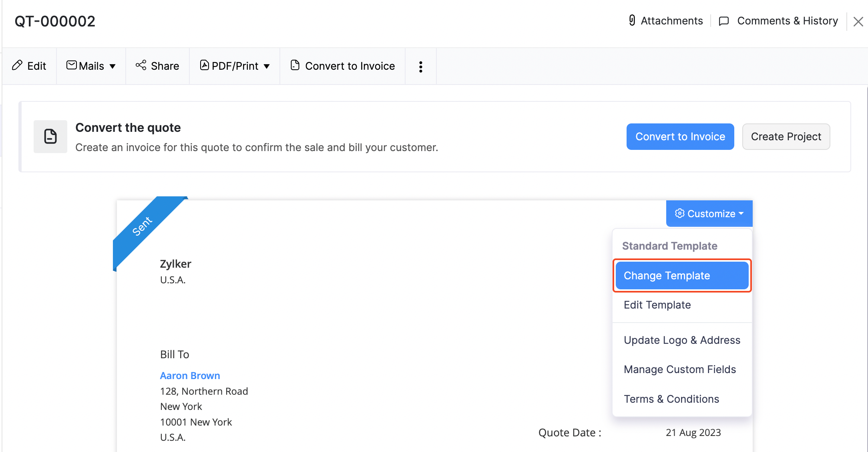The width and height of the screenshot is (868, 452).
Task: Select Update Logo & Address option
Action: tap(682, 340)
